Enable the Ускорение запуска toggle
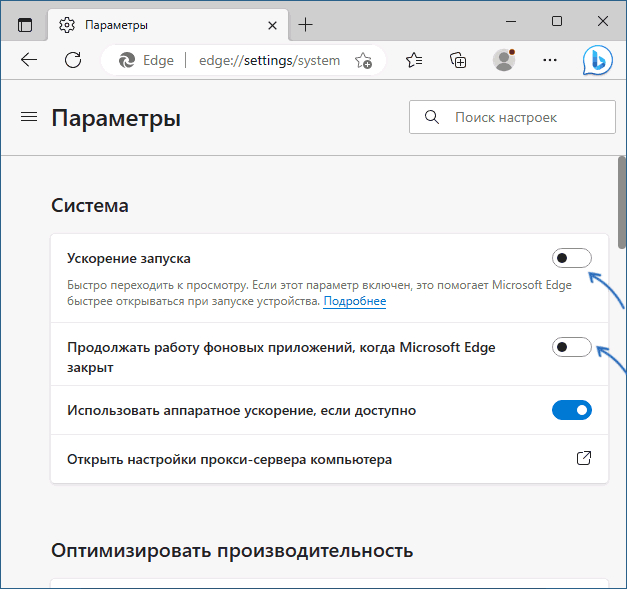Image resolution: width=627 pixels, height=589 pixels. coord(572,258)
